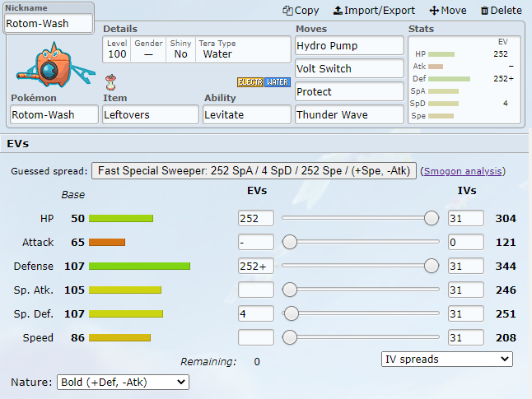Click the HP EV input box
Screen dimensions: 532x399
pyautogui.click(x=256, y=218)
